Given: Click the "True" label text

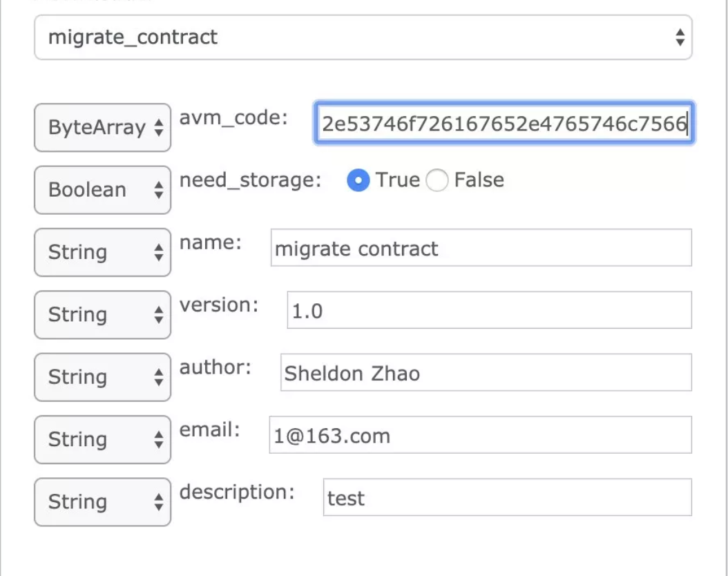Looking at the screenshot, I should pyautogui.click(x=398, y=180).
